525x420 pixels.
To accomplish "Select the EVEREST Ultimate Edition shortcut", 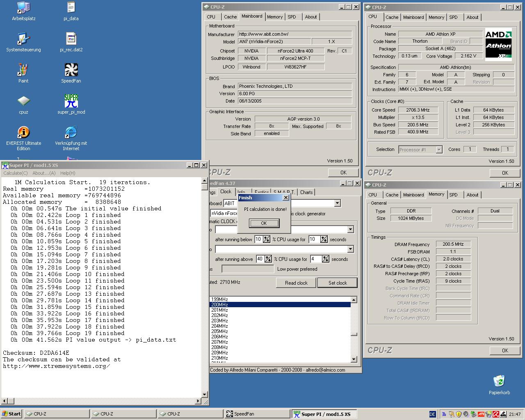I will point(23,138).
